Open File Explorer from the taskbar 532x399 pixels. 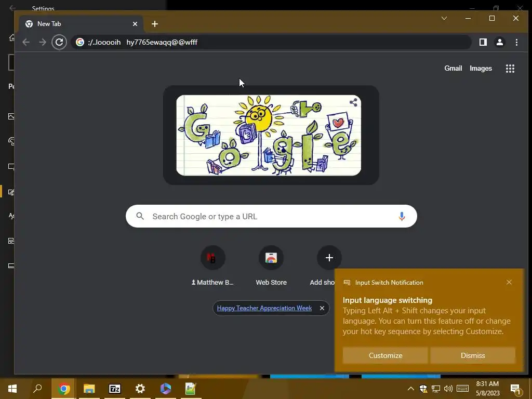[x=89, y=389]
